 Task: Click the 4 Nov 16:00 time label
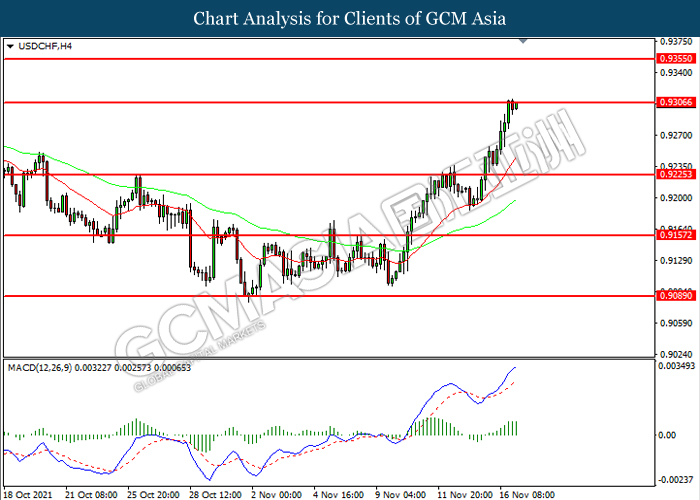click(x=338, y=495)
